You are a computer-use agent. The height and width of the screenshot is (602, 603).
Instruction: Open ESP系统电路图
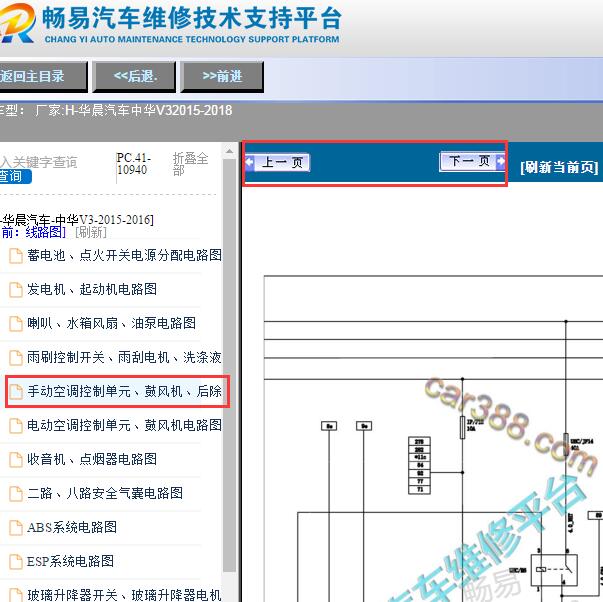click(x=70, y=561)
